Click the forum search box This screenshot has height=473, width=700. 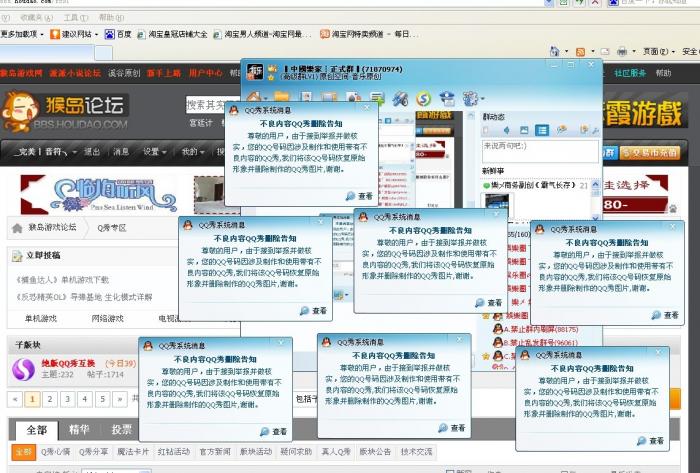pyautogui.click(x=213, y=105)
